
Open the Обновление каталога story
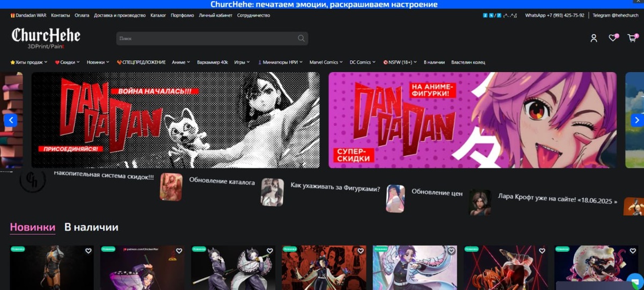coord(222,182)
